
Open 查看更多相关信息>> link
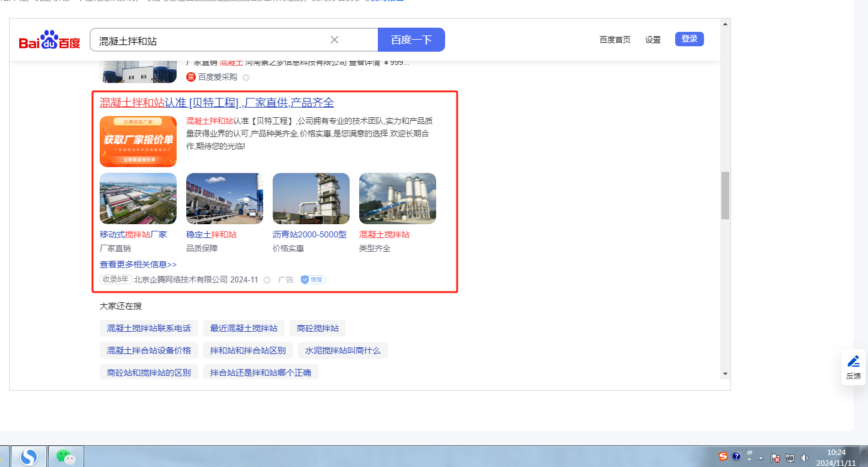point(138,264)
